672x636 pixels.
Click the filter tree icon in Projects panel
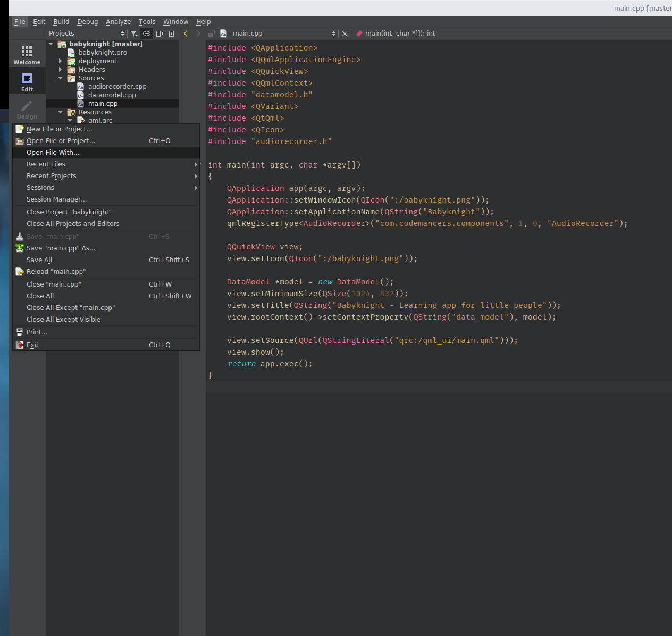point(134,34)
